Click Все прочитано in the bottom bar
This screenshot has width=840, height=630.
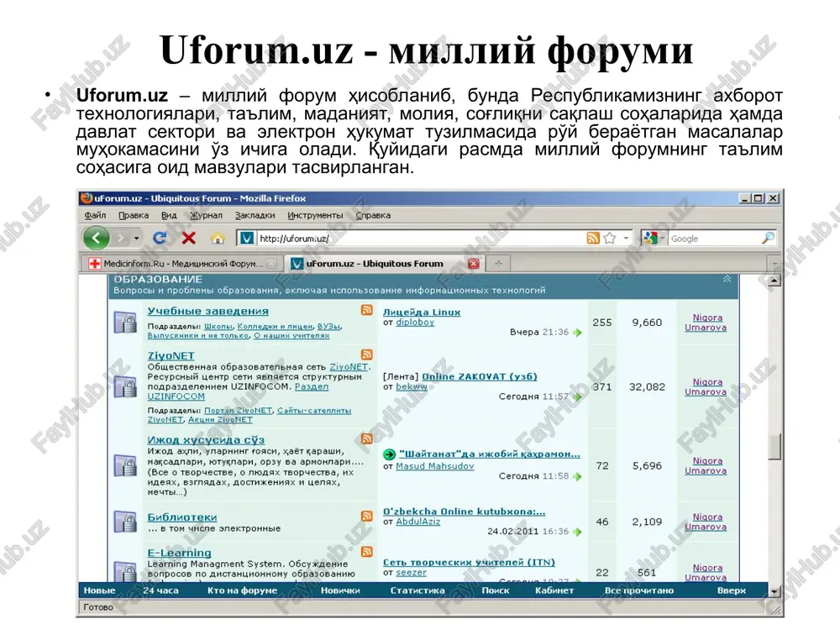[639, 591]
